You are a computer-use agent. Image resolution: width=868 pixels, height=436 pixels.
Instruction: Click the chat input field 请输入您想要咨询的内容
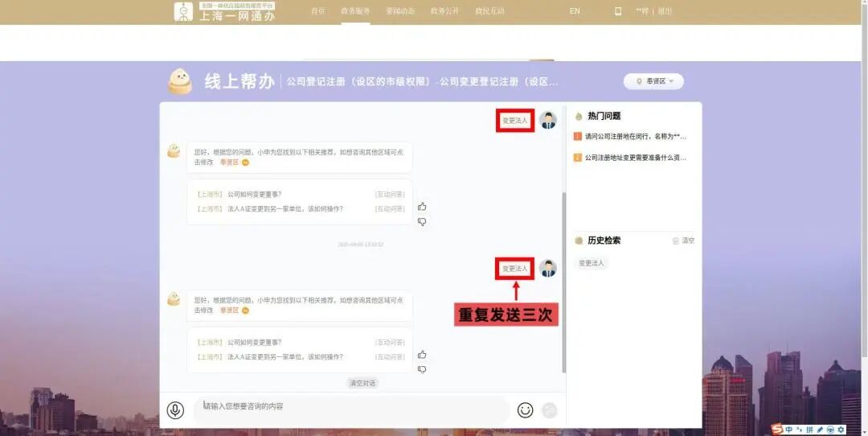point(350,407)
